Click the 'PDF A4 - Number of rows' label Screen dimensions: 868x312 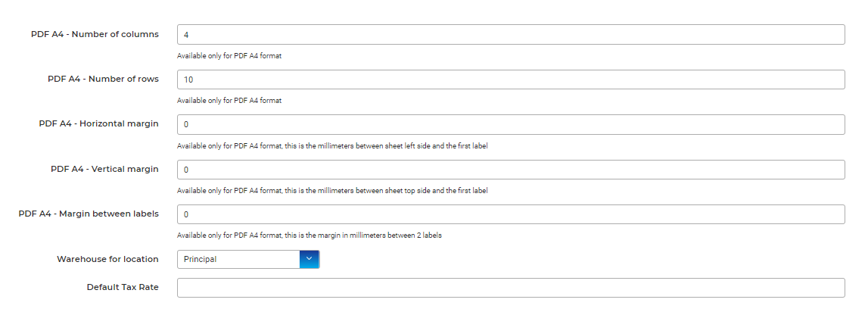(103, 79)
